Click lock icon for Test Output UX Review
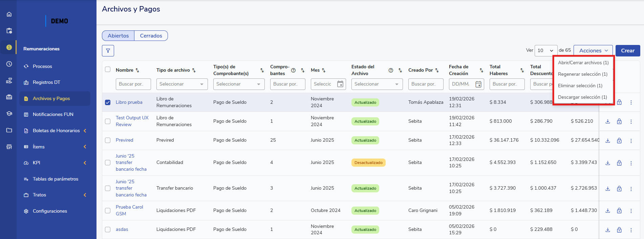The width and height of the screenshot is (644, 239). pyautogui.click(x=619, y=121)
